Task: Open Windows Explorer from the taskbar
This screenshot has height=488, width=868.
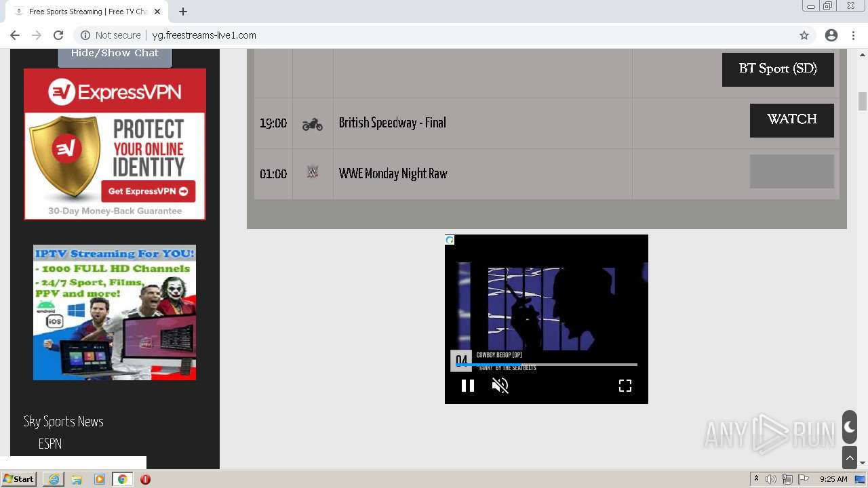Action: [x=77, y=479]
